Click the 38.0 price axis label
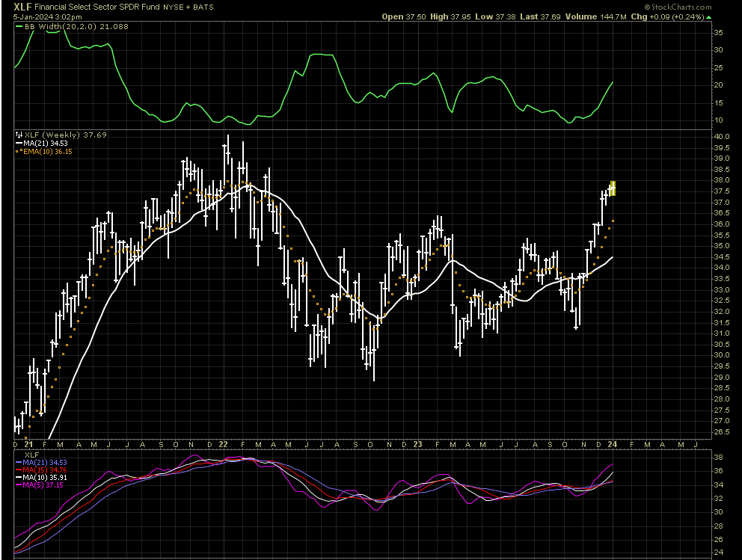This screenshot has height=560, width=742. pos(721,180)
